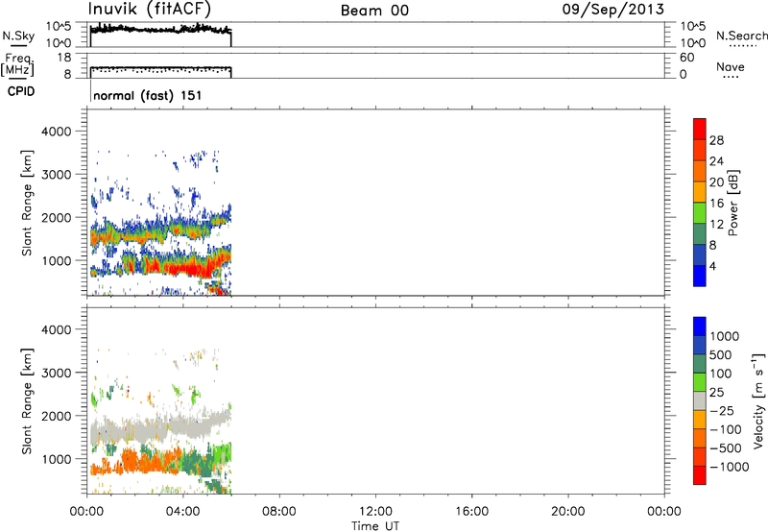The height and width of the screenshot is (532, 768).
Task: Click the '-1000' Velocity colorbar tick label
Action: pyautogui.click(x=729, y=467)
